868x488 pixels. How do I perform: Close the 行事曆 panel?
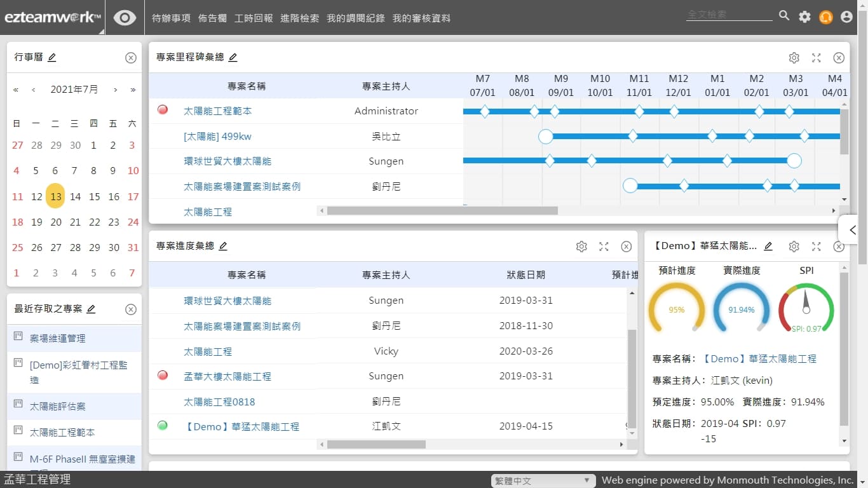tap(130, 58)
